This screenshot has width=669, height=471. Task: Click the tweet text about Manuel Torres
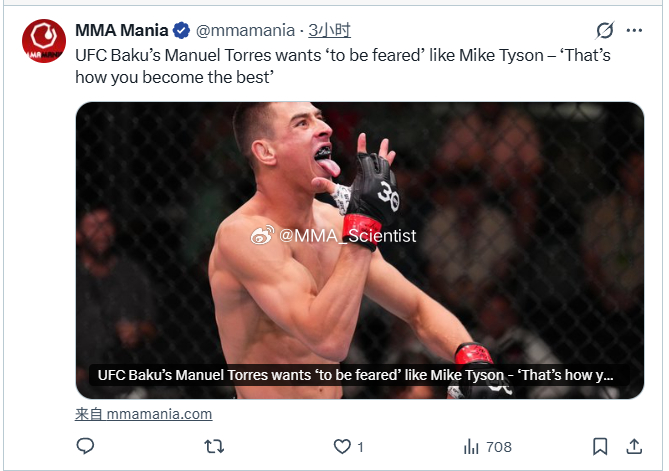[x=343, y=66]
